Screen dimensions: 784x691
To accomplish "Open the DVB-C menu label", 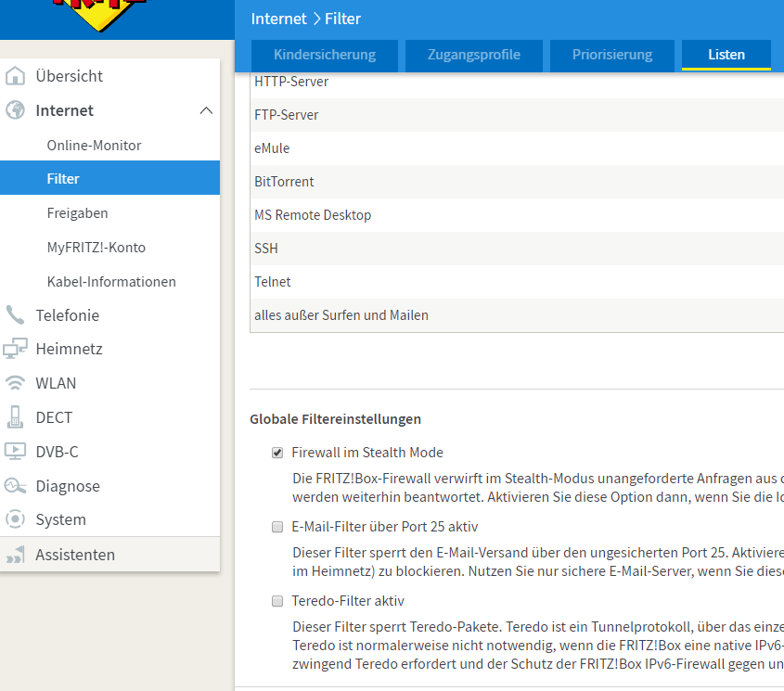I will coord(57,452).
